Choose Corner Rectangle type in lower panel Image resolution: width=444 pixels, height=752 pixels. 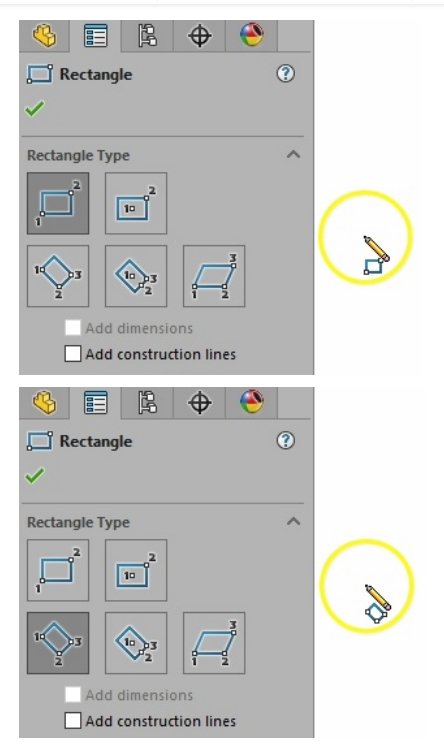(x=58, y=570)
